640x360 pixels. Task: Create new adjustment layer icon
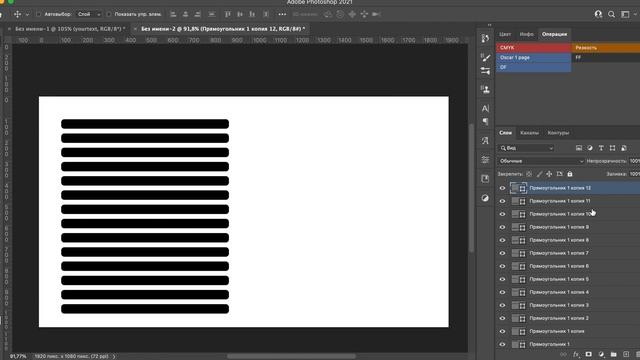(601, 354)
